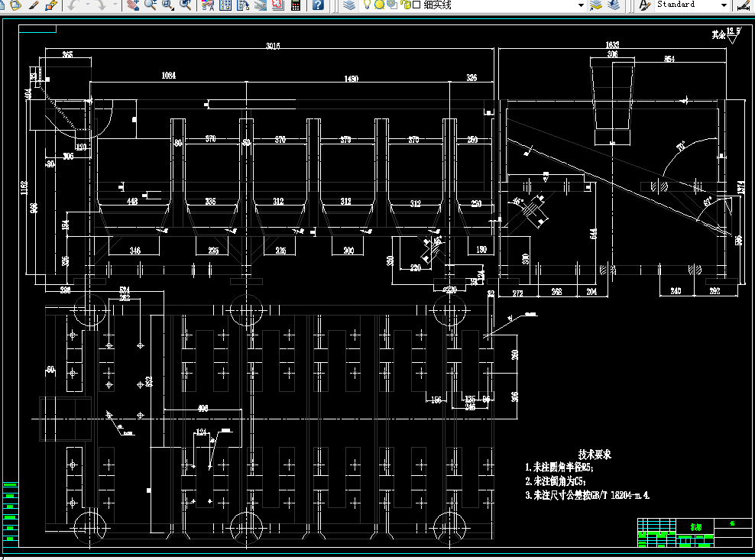Select note line 3 about GB/T tolerance
Viewport: 755px width, 560px height.
(587, 495)
